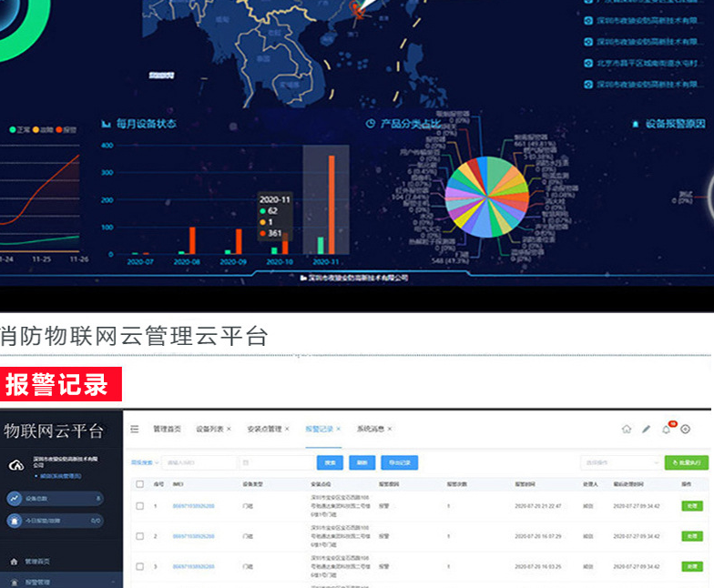Switch to 系统消息 tab
714x588 pixels.
click(371, 429)
